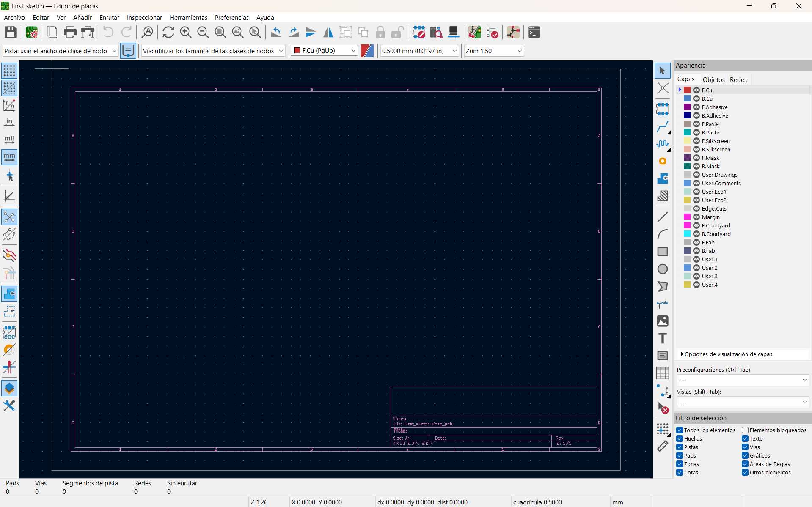Screen dimensions: 812x507
Task: Open the active layer F.Cu dropdown
Action: (x=353, y=50)
